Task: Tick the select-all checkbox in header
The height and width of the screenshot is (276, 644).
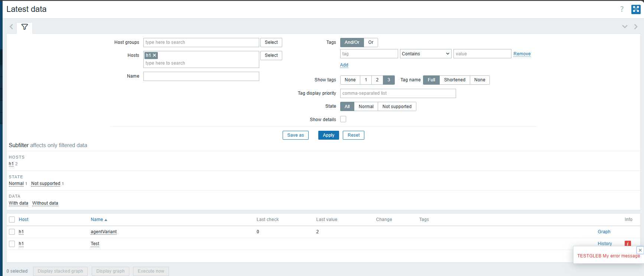Action: (x=12, y=220)
